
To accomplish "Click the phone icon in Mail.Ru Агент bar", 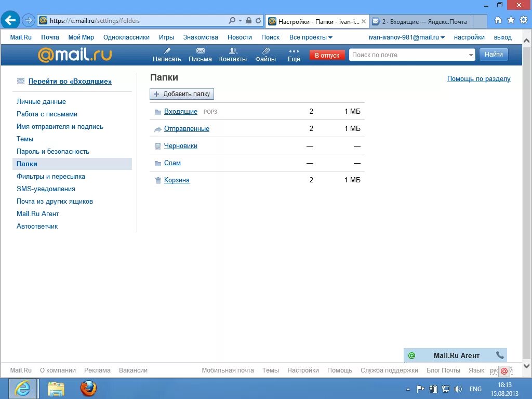I will pos(500,355).
